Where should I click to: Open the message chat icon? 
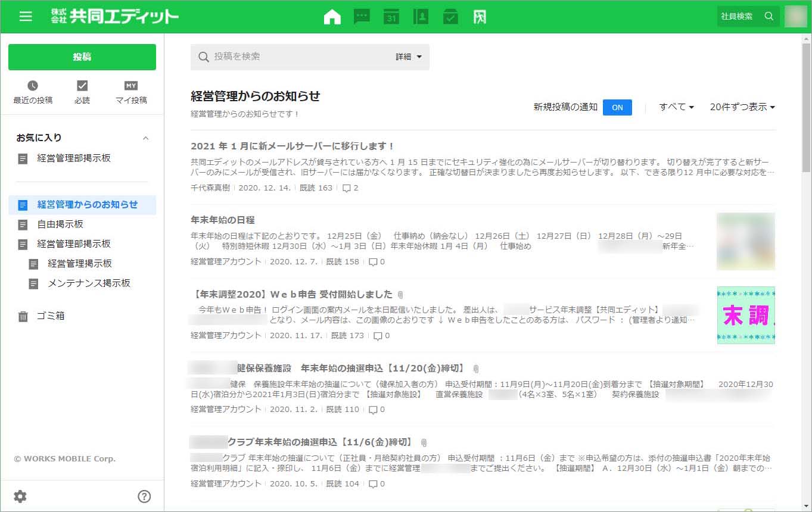point(362,17)
